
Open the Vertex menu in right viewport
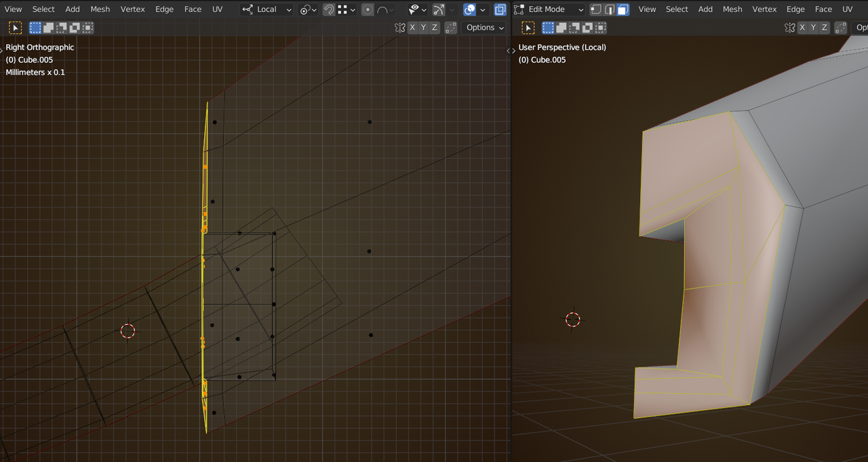[x=764, y=9]
